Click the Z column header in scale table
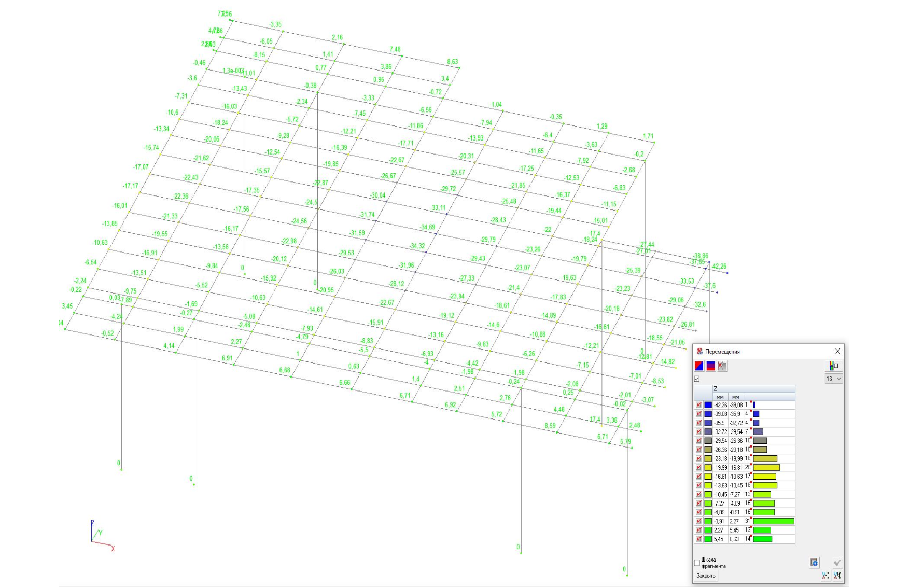924x587 pixels. point(754,389)
